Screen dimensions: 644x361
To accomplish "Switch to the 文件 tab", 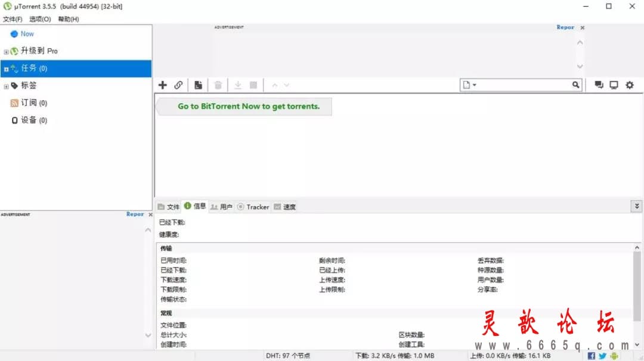I will [169, 207].
